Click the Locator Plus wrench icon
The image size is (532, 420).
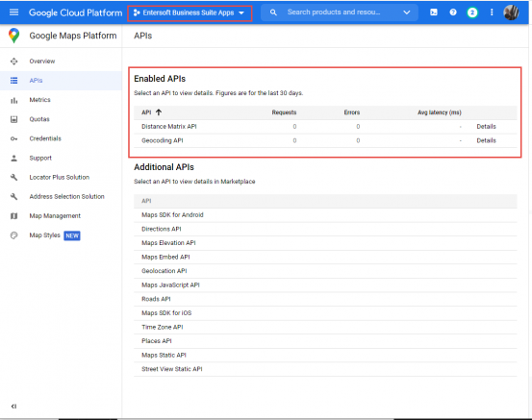coord(13,177)
